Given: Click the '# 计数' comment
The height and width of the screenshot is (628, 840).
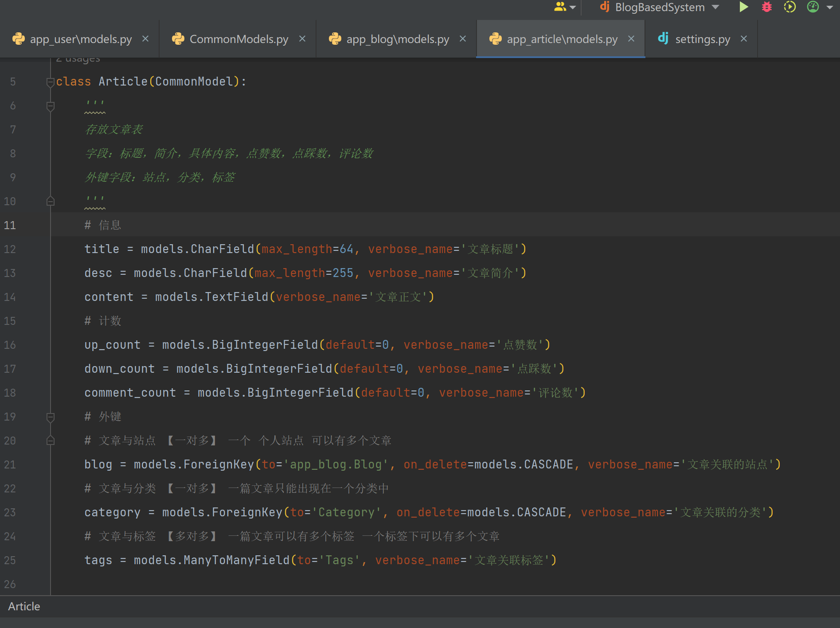Looking at the screenshot, I should pyautogui.click(x=103, y=321).
